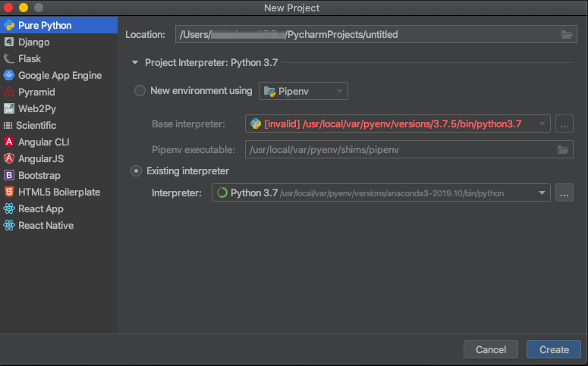Click the Angular CLI icon

point(9,142)
